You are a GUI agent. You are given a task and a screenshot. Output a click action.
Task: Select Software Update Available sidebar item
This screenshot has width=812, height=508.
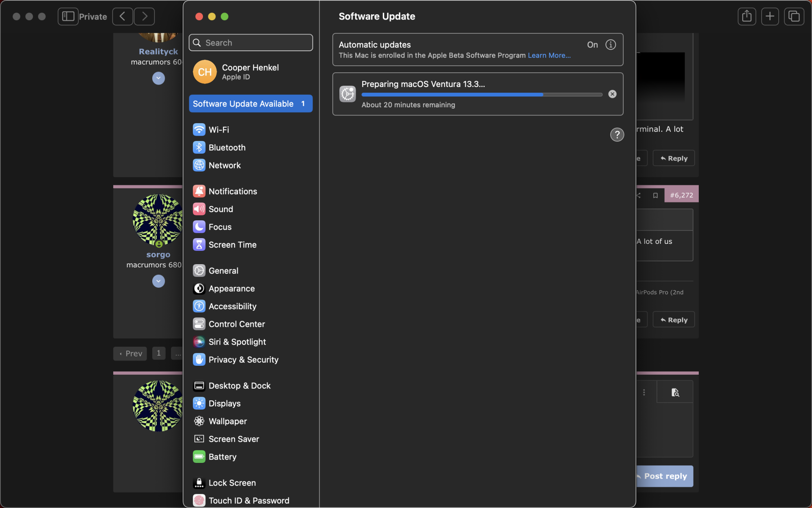click(x=251, y=104)
